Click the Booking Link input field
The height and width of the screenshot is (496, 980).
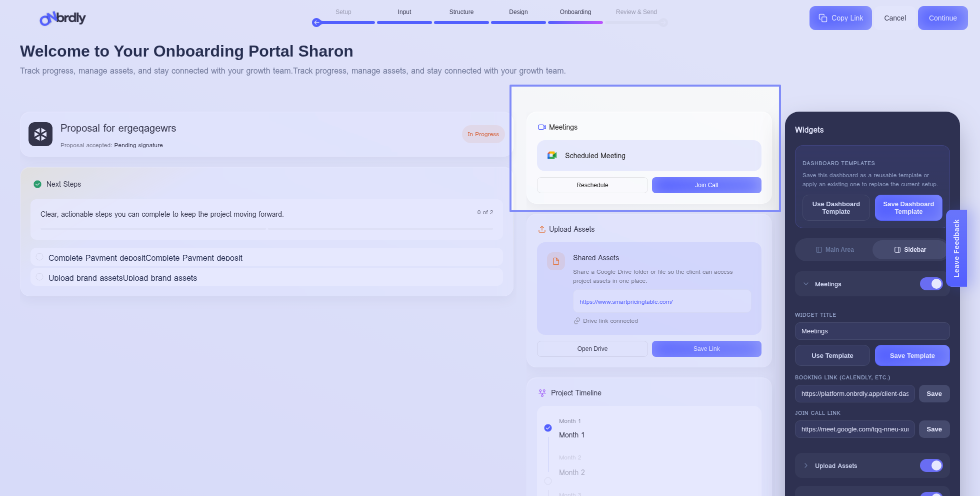tap(855, 394)
